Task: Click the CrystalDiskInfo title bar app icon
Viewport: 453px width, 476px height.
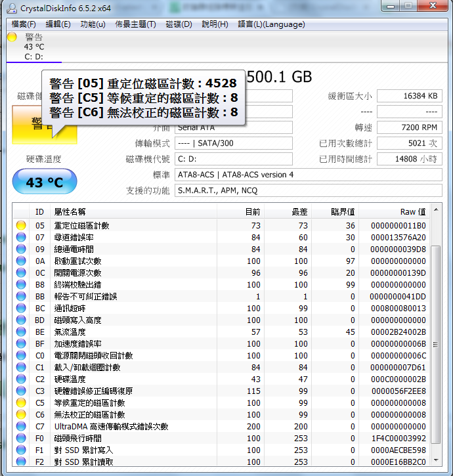Action: point(12,8)
